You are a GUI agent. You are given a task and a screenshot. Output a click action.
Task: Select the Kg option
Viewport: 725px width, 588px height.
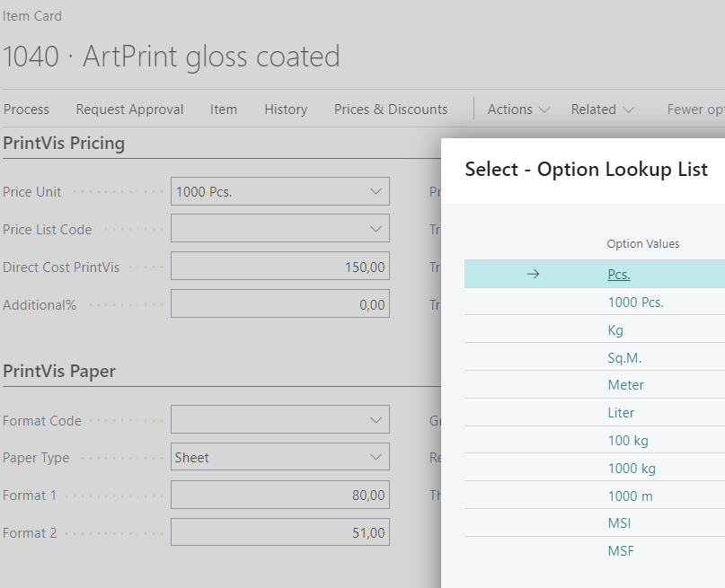615,329
